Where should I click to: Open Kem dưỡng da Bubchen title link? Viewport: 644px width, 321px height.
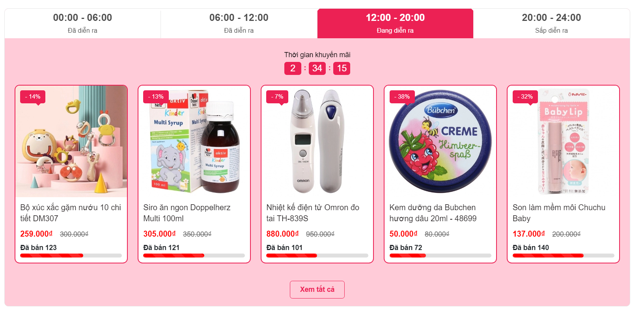(x=433, y=213)
